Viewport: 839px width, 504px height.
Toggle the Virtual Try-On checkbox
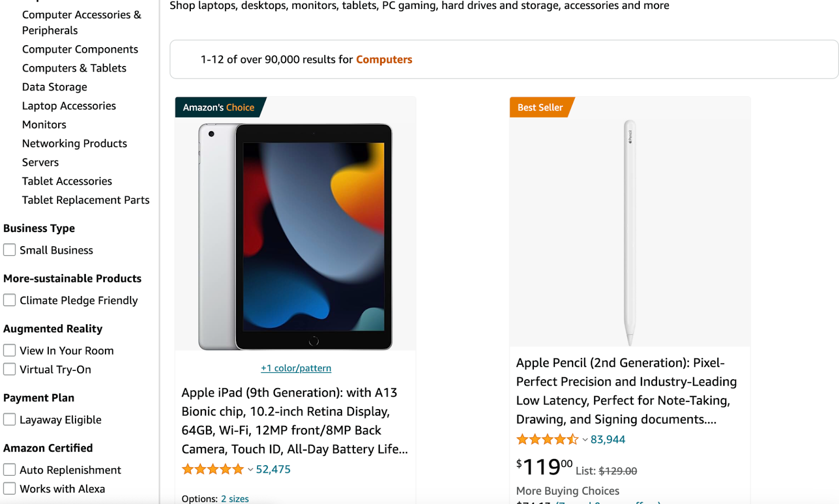(x=9, y=369)
